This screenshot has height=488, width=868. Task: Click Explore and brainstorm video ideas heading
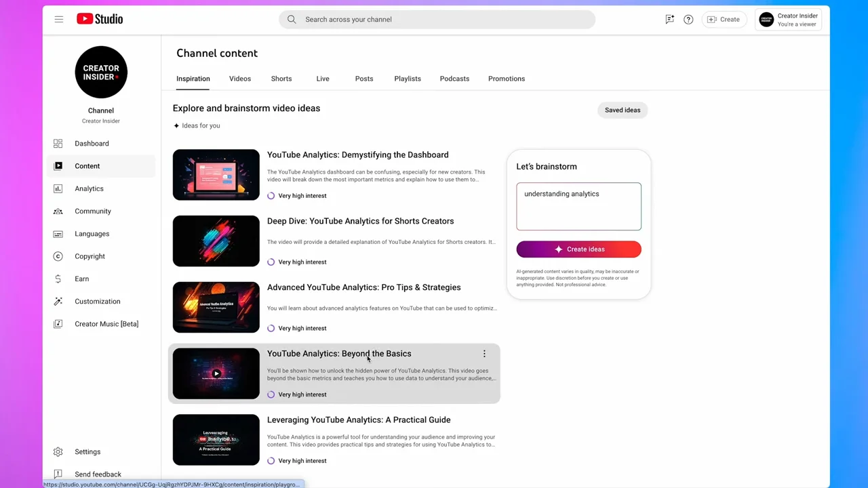(x=246, y=108)
